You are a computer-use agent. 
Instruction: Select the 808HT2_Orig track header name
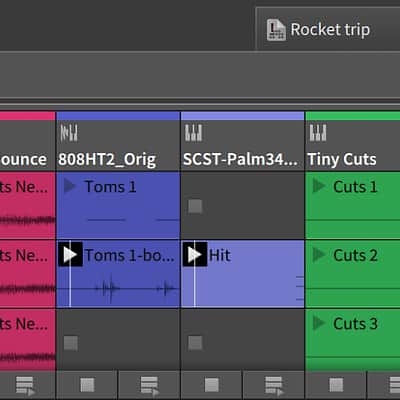pyautogui.click(x=107, y=159)
